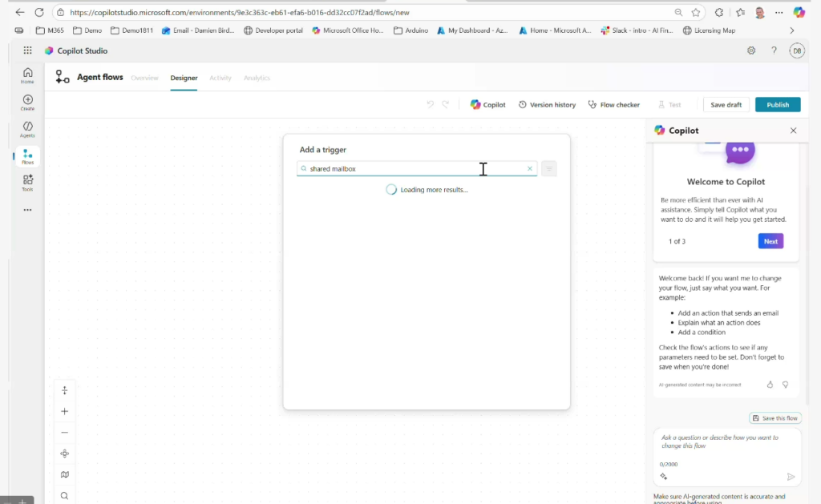Viewport: 821px width, 504px height.
Task: Open the Developer portal bookmark
Action: [273, 30]
